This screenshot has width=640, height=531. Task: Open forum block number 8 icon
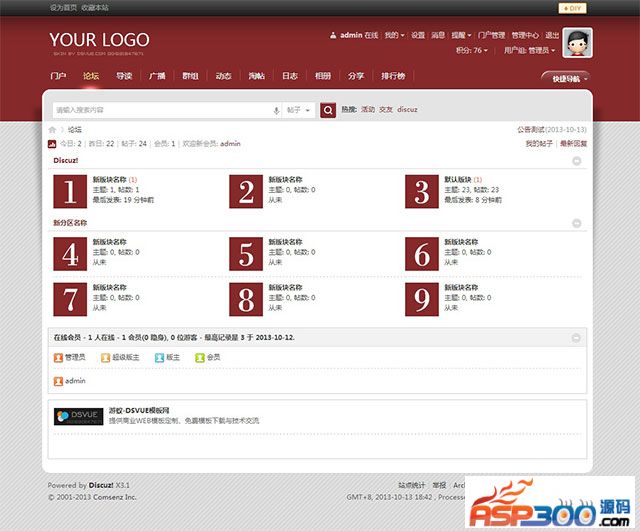click(246, 299)
